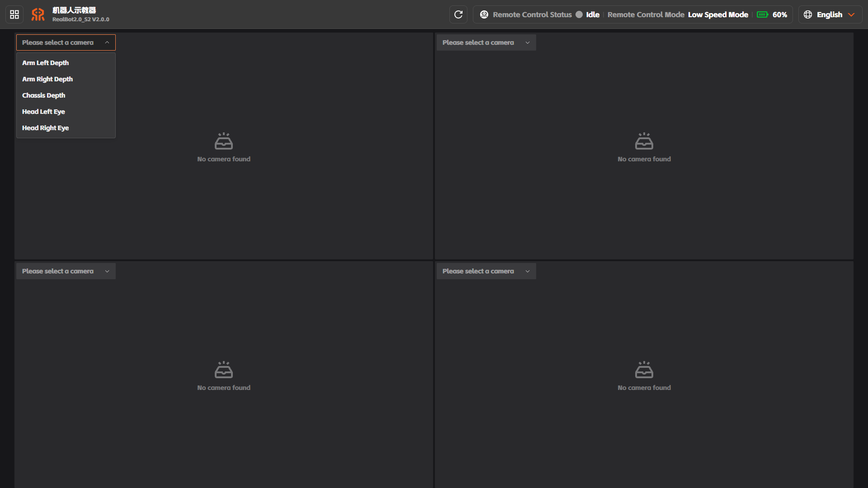Expand the English language dropdown
The image size is (868, 488).
[x=830, y=14]
